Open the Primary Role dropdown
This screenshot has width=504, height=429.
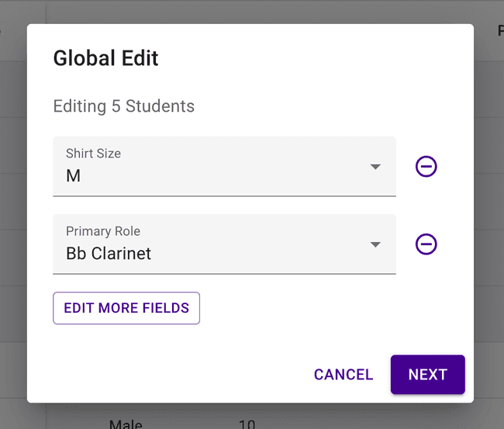click(x=223, y=244)
